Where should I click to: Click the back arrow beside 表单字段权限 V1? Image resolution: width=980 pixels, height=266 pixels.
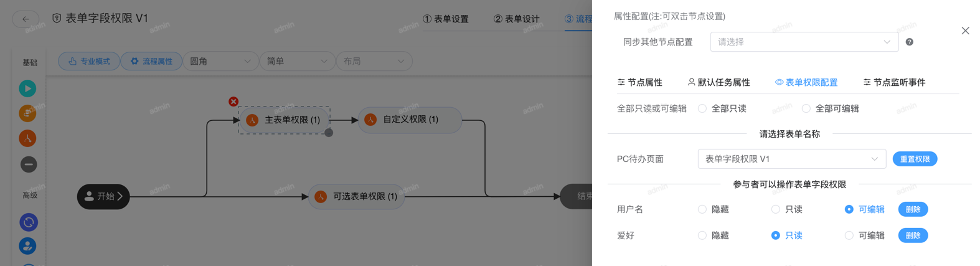point(26,19)
